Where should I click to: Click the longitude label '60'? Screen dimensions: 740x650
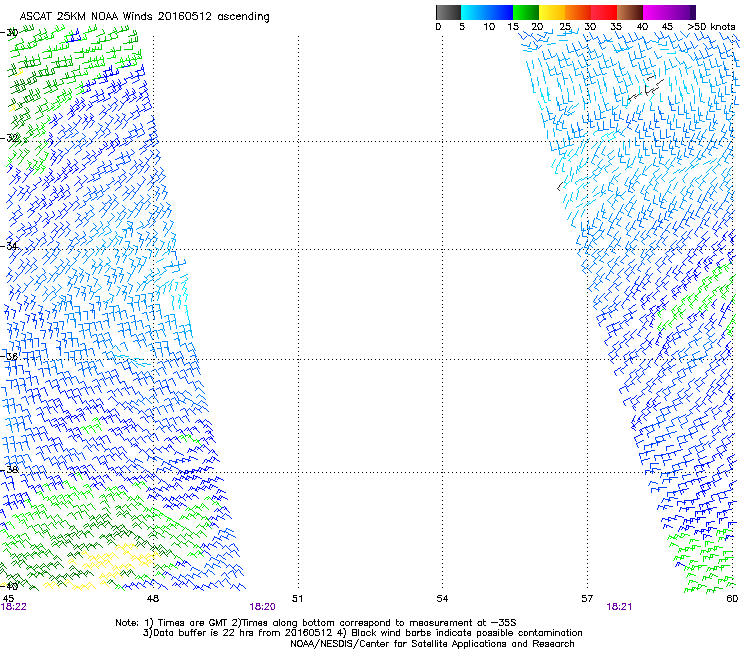[732, 599]
